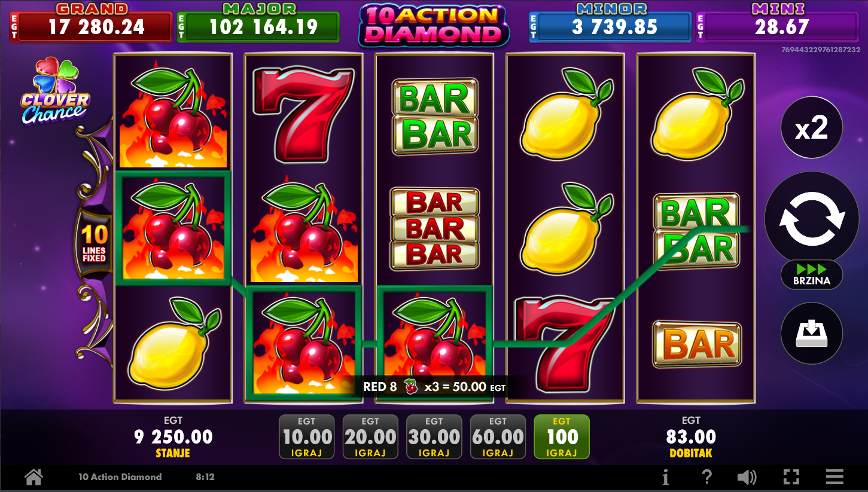Open help with the question mark icon
868x492 pixels.
point(706,477)
